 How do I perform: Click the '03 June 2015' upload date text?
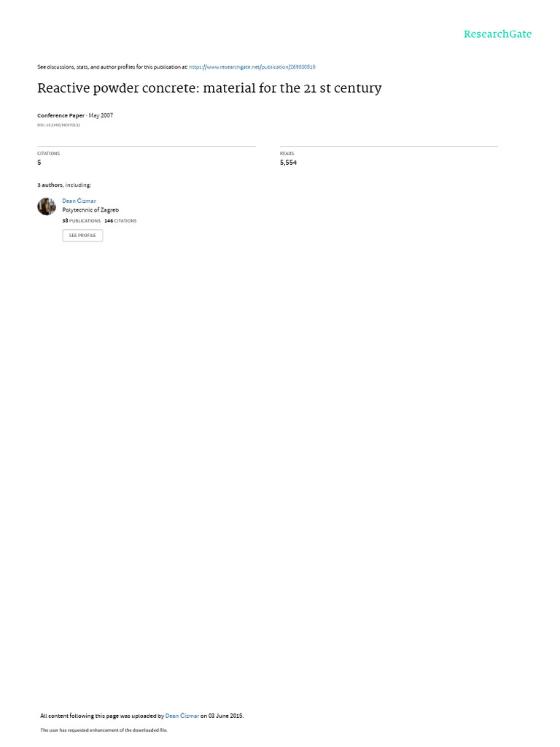225,716
